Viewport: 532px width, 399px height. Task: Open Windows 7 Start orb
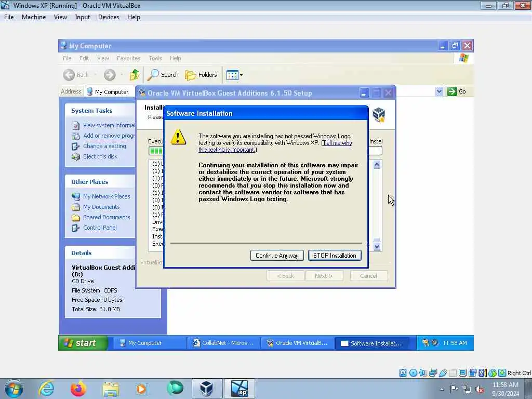[14, 389]
